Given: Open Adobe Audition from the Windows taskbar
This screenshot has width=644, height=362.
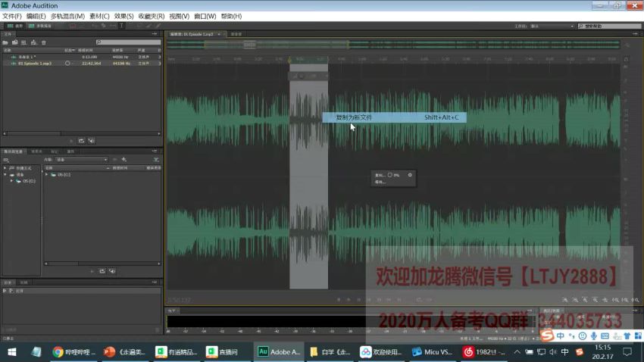Looking at the screenshot, I should [279, 351].
